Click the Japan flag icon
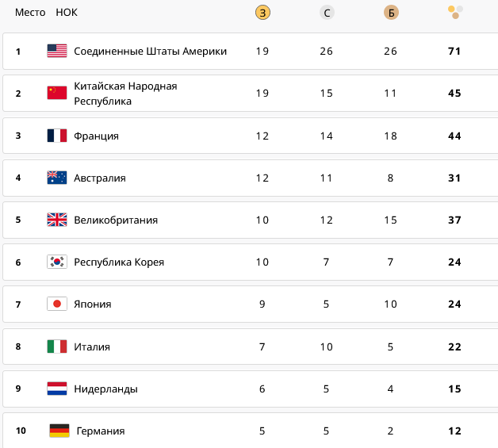498x448 pixels. pos(57,304)
